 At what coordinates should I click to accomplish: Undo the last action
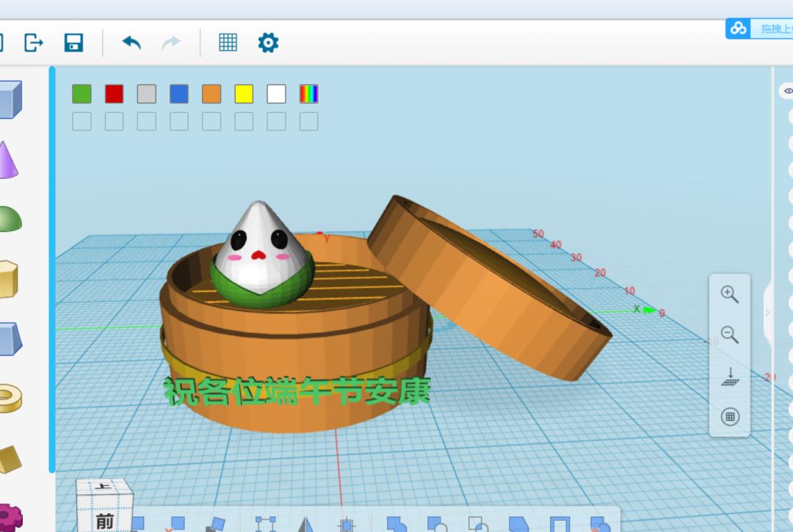pos(131,43)
